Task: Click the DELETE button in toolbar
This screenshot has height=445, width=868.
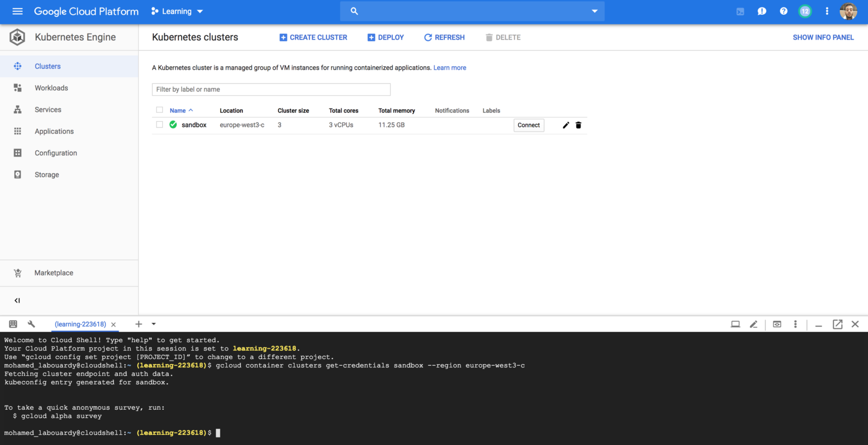Action: point(503,37)
